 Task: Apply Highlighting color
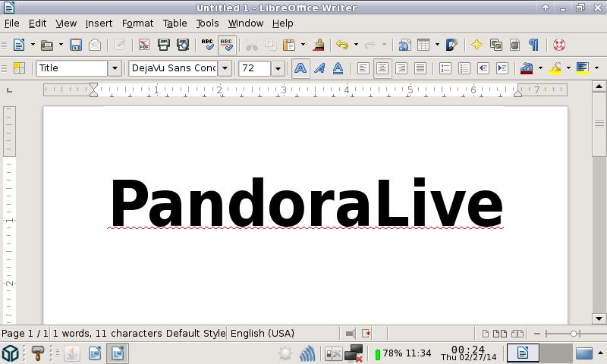tap(555, 68)
